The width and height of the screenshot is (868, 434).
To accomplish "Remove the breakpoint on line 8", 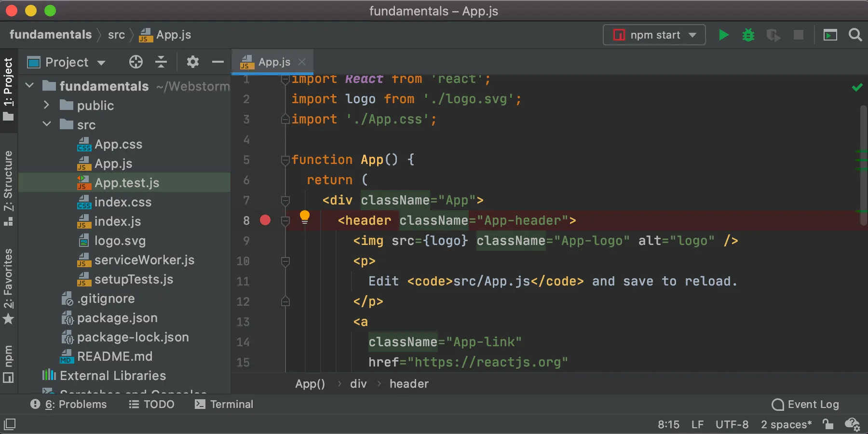I will coord(265,220).
